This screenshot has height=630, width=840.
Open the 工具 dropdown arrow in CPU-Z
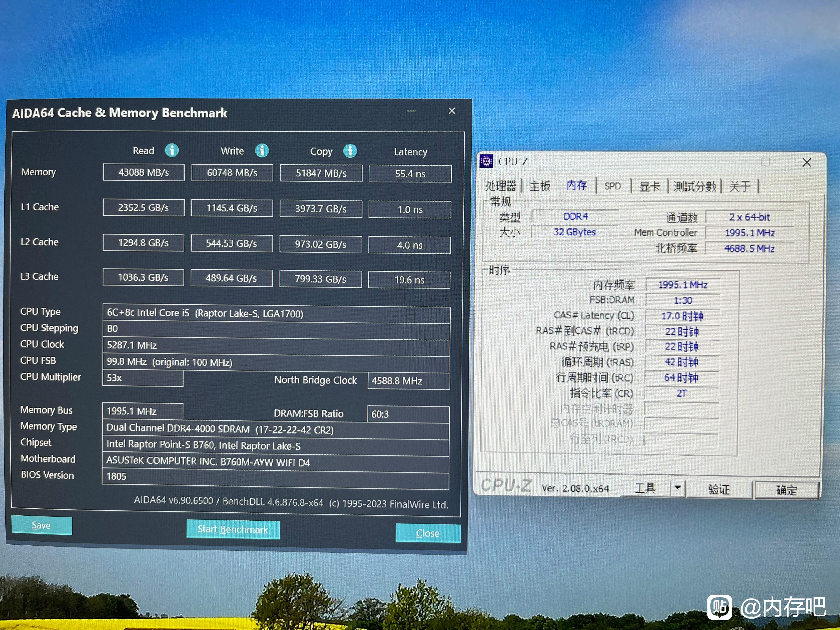coord(677,487)
